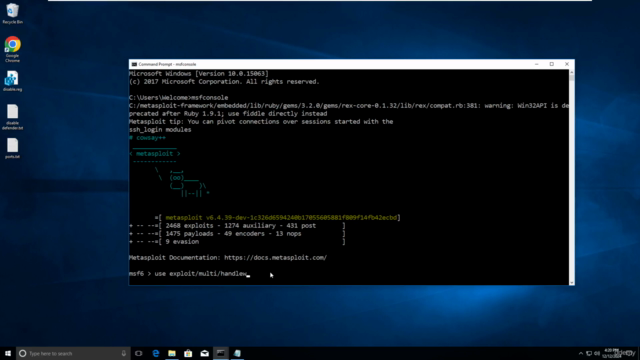Open the volume icon in system tray
Viewport: 640px width, 360px height.
coord(597,353)
